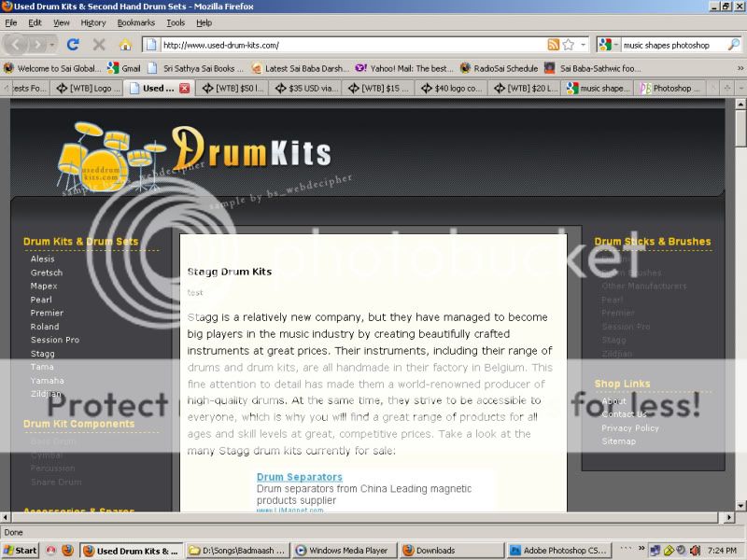Close the active Used tab
This screenshot has width=747, height=560.
pos(184,88)
